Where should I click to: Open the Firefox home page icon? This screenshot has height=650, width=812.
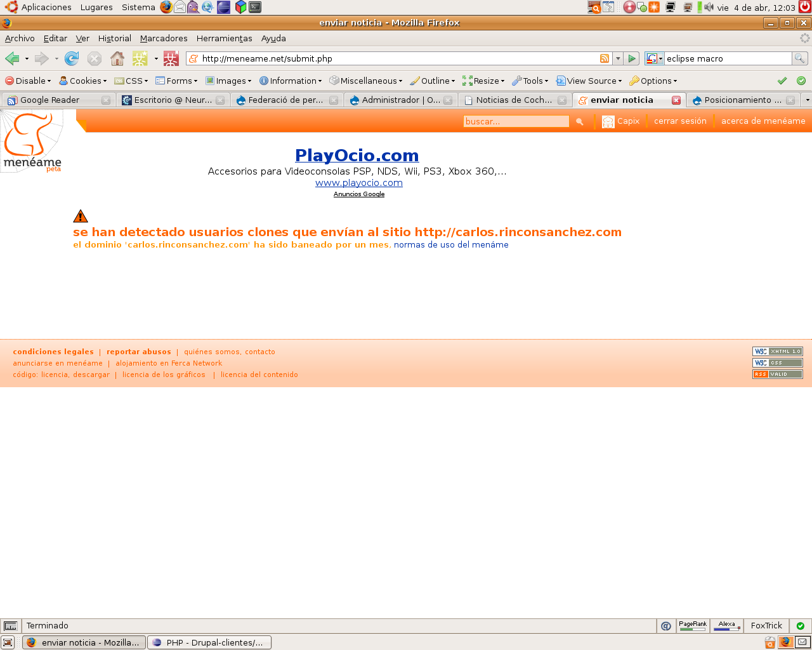pos(117,58)
